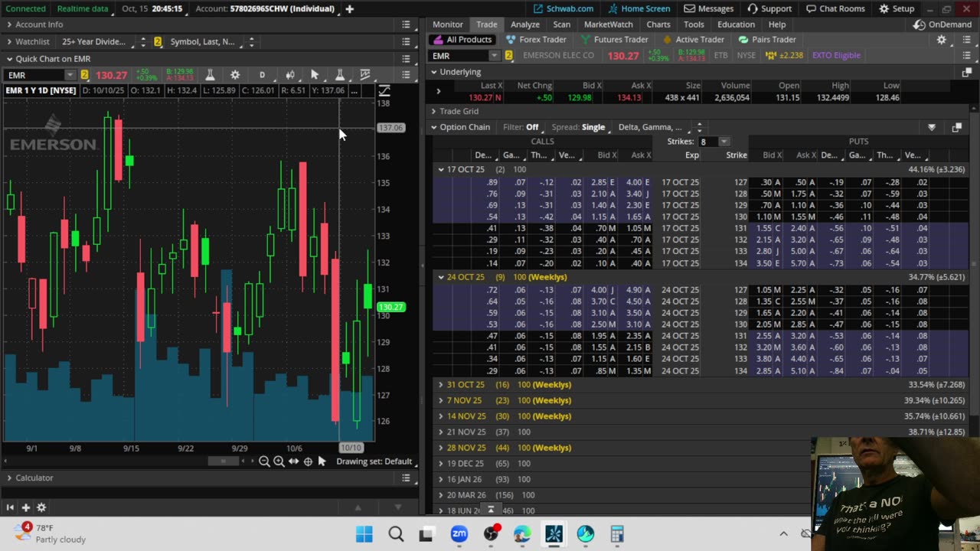Expand the underlying quote row arrow
Image resolution: width=980 pixels, height=551 pixels.
(438, 91)
